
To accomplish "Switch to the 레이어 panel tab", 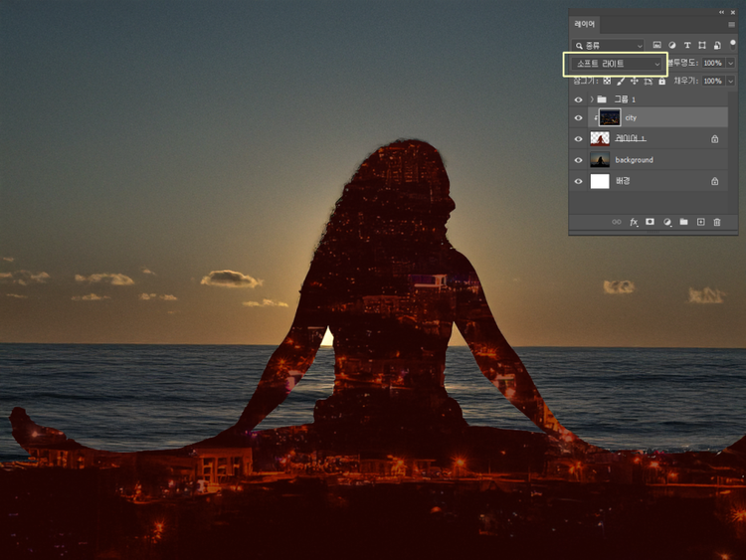I will coord(585,24).
